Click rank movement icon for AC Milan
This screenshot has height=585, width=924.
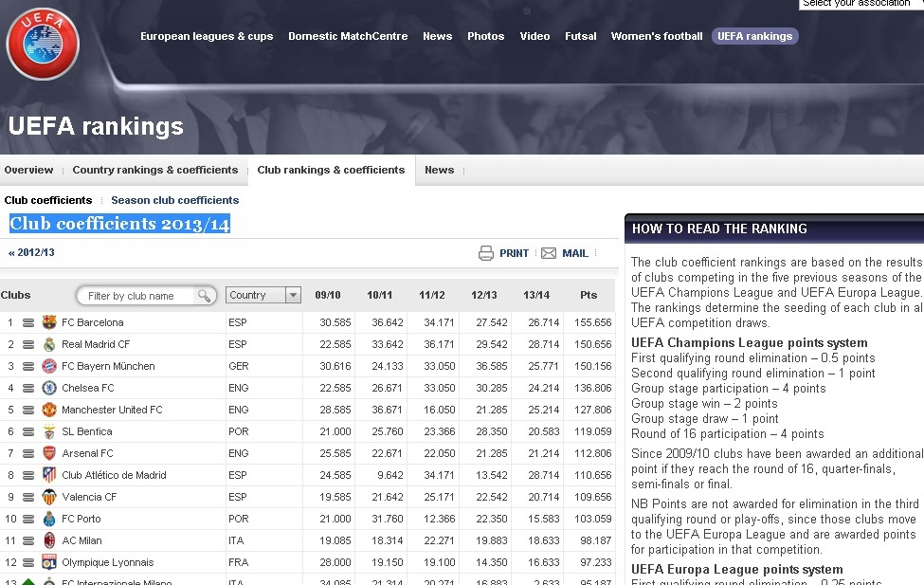coord(28,540)
